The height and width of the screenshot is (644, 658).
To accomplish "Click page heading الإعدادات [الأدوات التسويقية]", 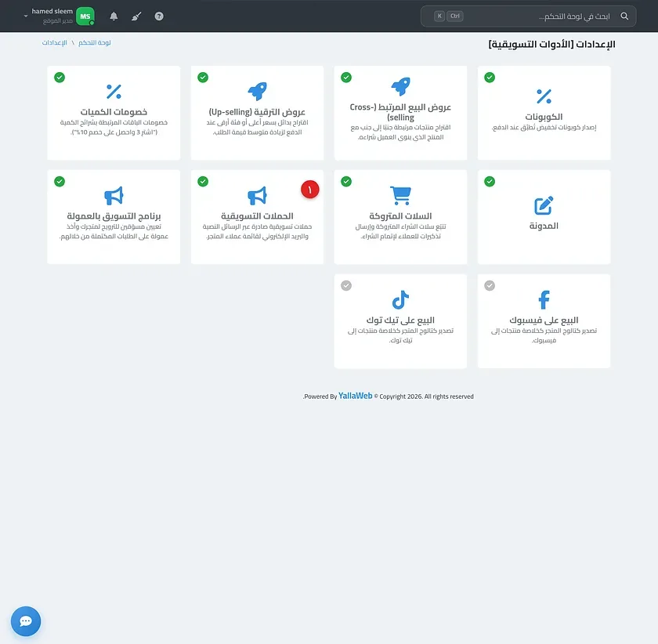I will point(551,44).
